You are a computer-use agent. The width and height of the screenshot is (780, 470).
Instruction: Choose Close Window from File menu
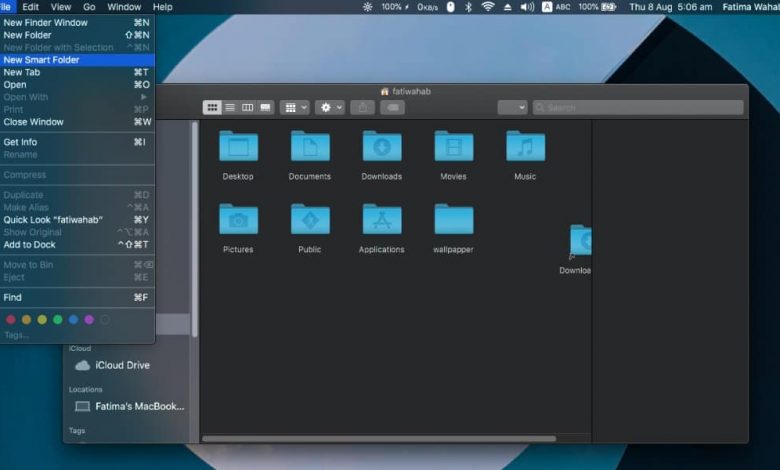[x=77, y=122]
